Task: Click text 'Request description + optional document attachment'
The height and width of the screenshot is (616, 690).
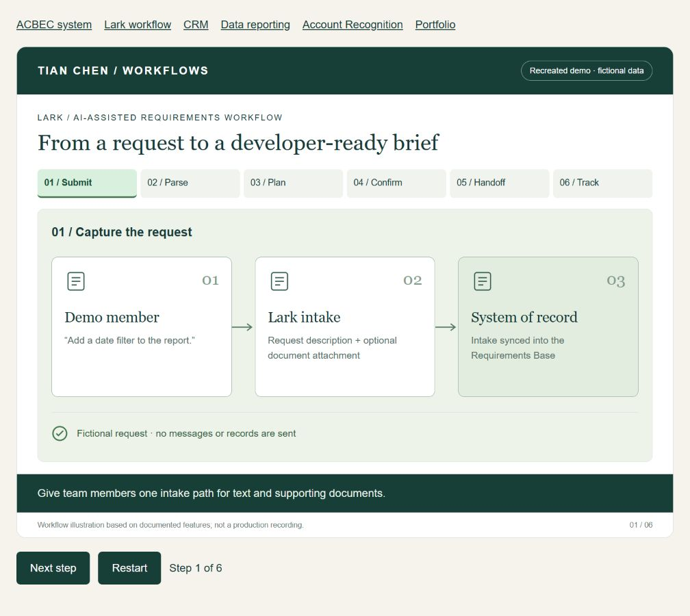Action: click(332, 348)
